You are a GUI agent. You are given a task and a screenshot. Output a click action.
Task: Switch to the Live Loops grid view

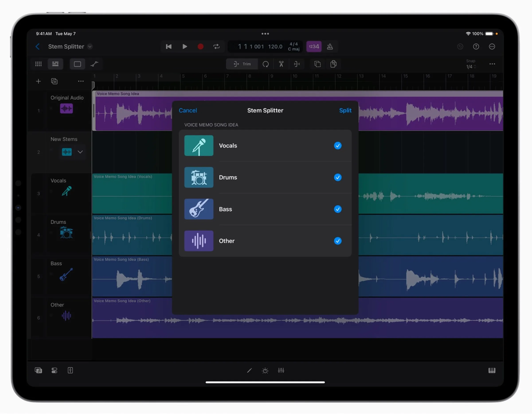pos(38,64)
